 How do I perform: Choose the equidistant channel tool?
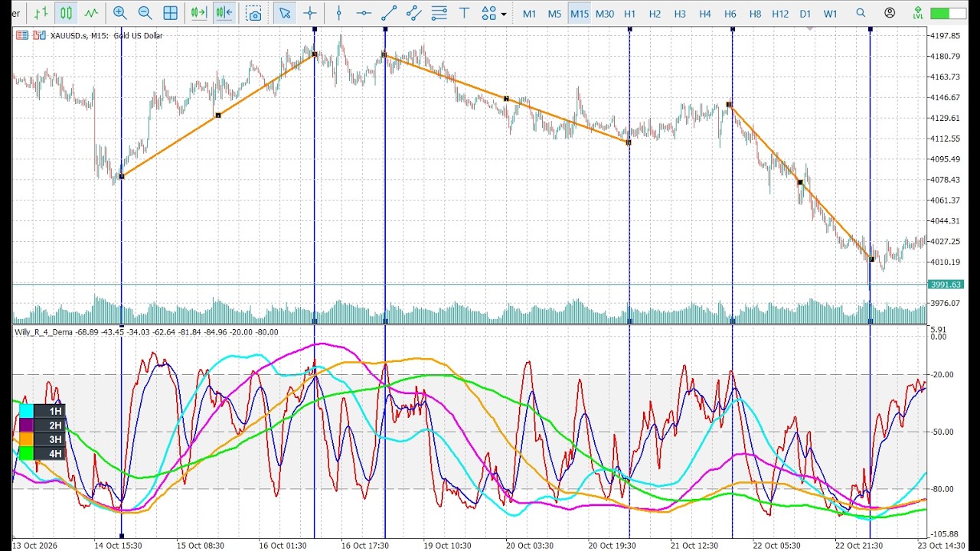point(414,13)
